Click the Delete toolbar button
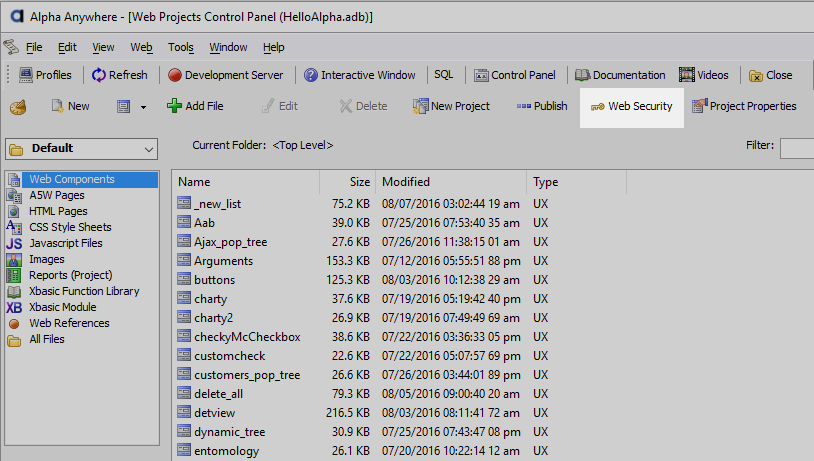 363,106
